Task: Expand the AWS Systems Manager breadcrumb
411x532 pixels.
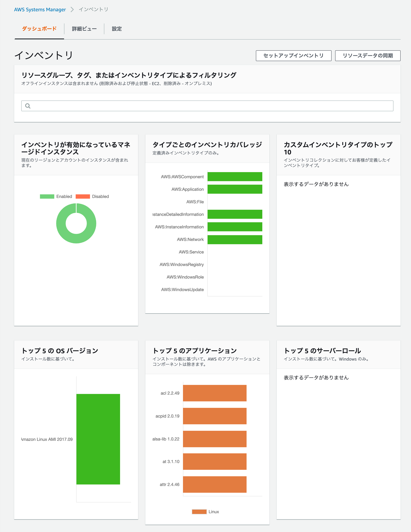Action: [x=40, y=9]
